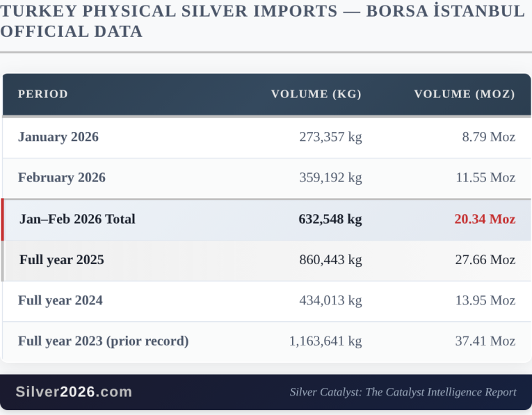Screen dimensions: 532x415
Task: Click the Silver Catalyst report footer text
Action: (403, 392)
